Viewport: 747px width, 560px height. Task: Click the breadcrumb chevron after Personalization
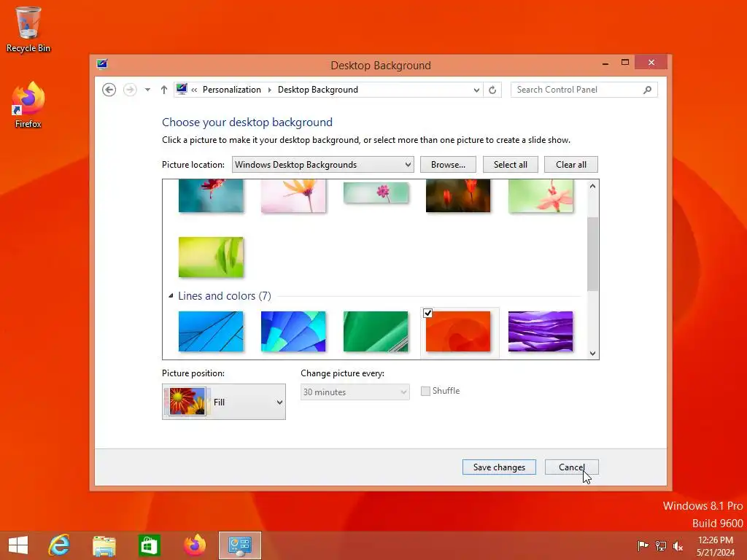point(270,90)
